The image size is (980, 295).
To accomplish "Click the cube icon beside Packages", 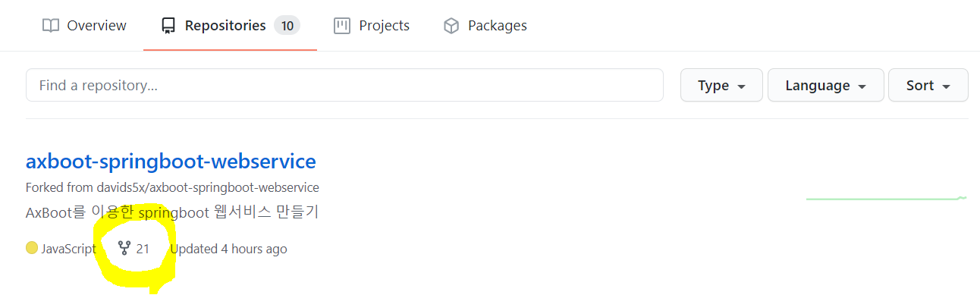I will pyautogui.click(x=451, y=26).
